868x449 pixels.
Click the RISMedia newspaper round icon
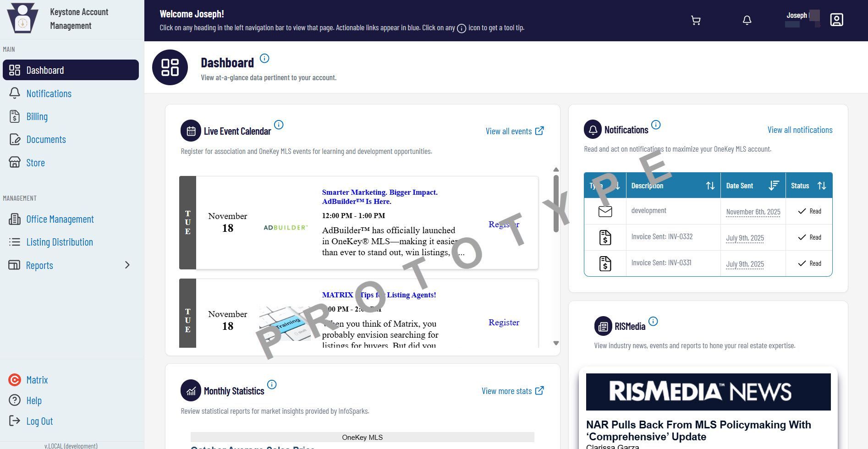coord(603,326)
